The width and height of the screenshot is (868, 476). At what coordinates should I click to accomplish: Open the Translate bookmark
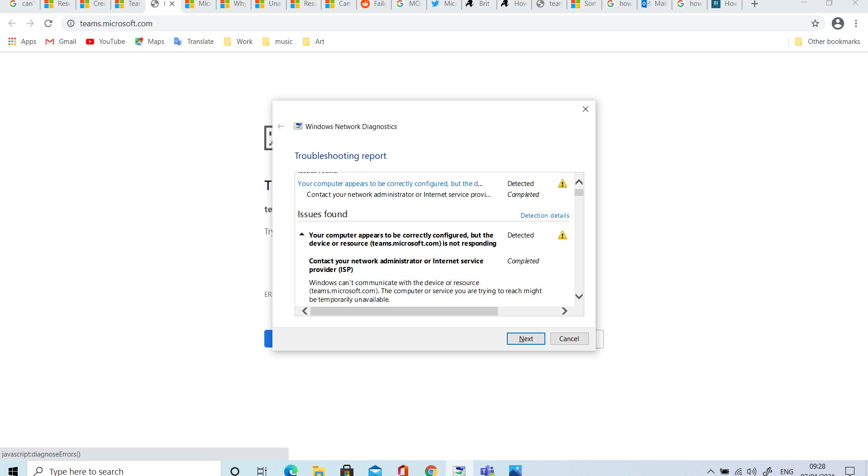[x=194, y=42]
